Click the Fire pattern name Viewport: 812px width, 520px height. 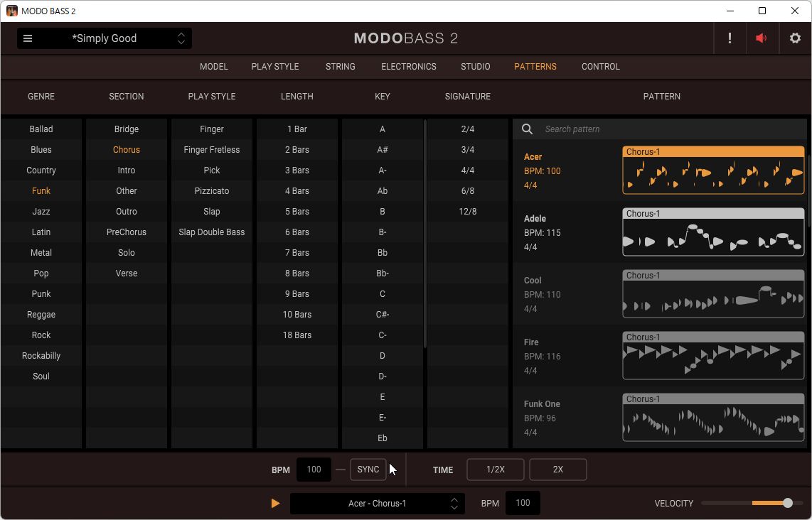(531, 342)
